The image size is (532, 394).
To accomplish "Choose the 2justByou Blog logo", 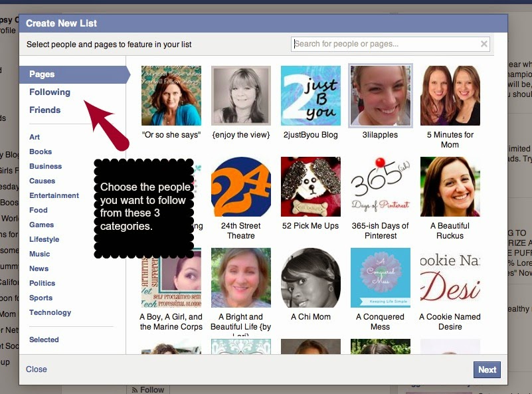I will tap(310, 96).
